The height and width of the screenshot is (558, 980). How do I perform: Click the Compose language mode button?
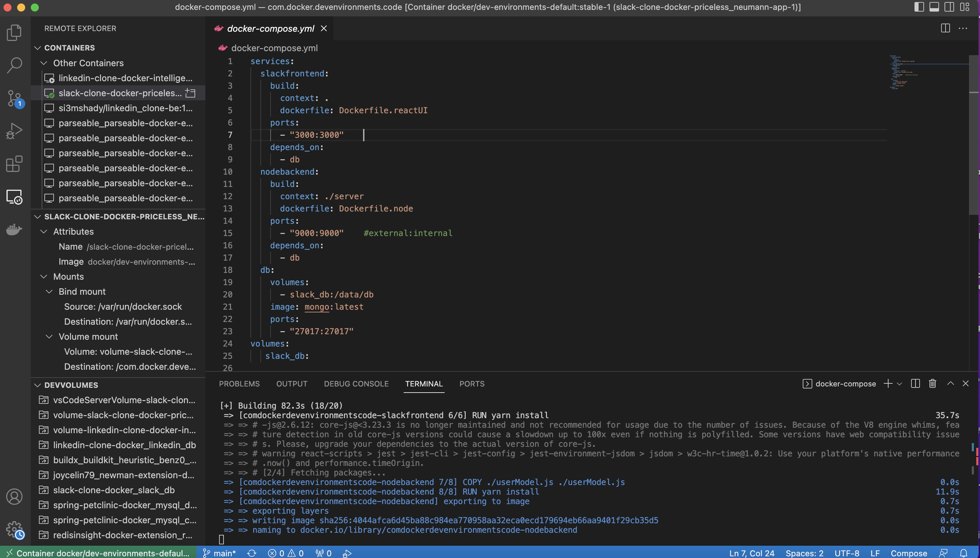909,553
